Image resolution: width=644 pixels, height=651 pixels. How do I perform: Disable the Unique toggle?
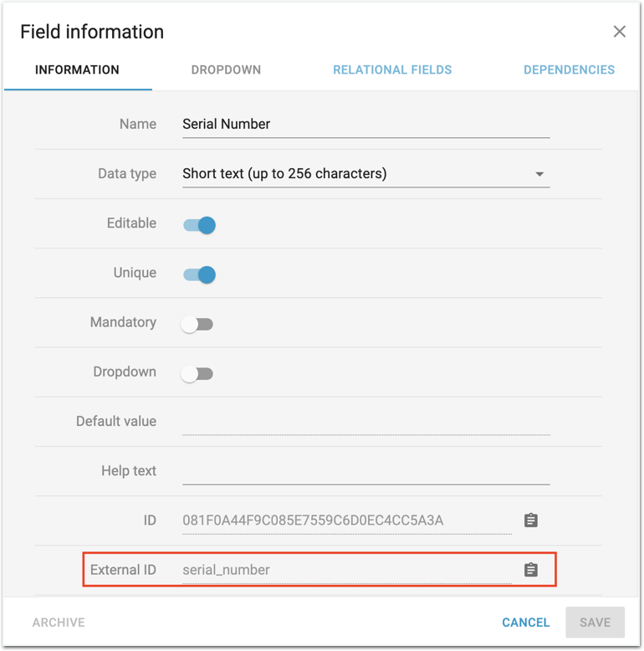[x=199, y=274]
